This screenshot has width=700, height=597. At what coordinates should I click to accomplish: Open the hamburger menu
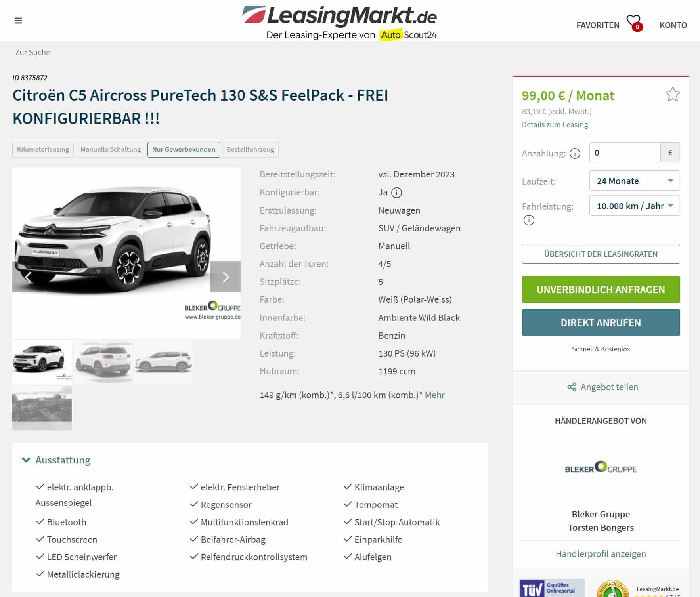(x=18, y=21)
